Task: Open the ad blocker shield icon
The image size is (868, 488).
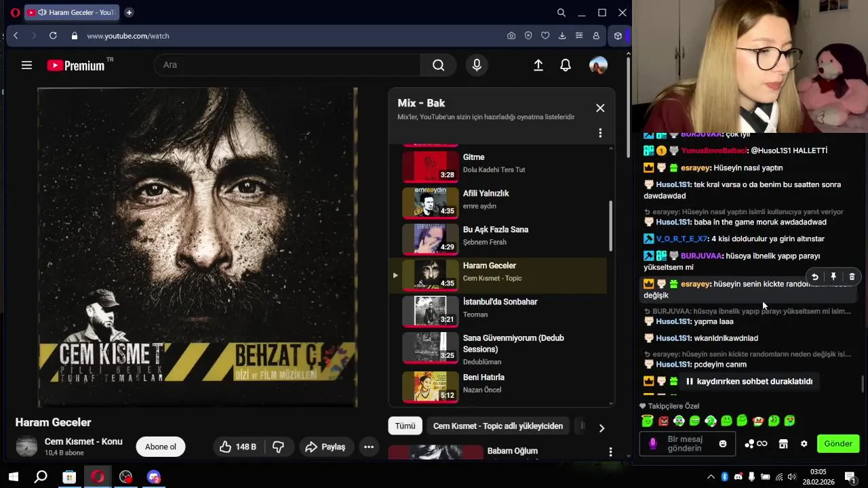Action: (528, 36)
